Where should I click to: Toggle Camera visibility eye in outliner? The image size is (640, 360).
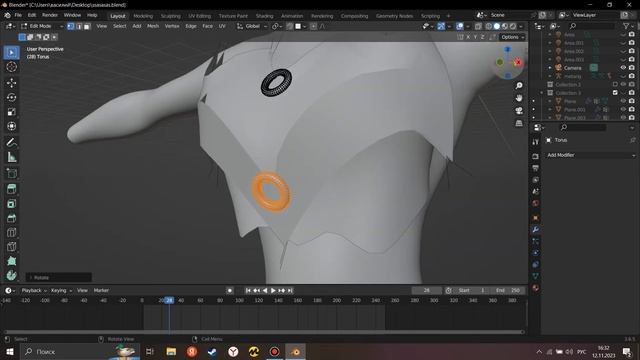coord(623,68)
